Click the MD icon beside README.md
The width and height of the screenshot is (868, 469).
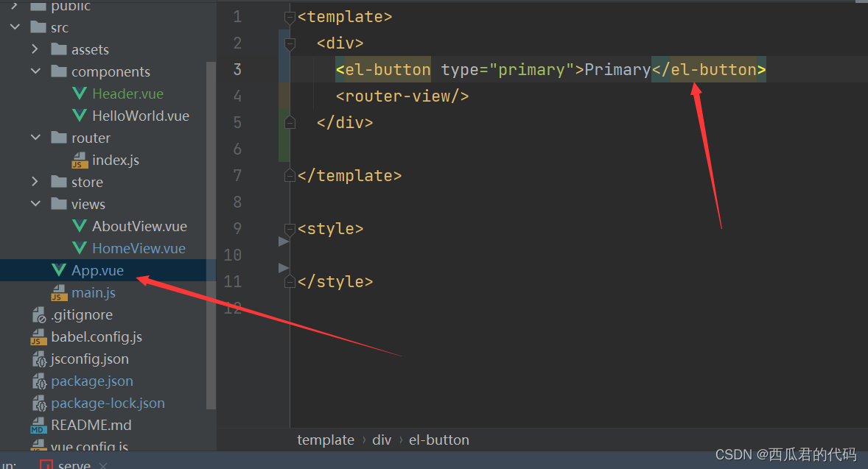38,426
